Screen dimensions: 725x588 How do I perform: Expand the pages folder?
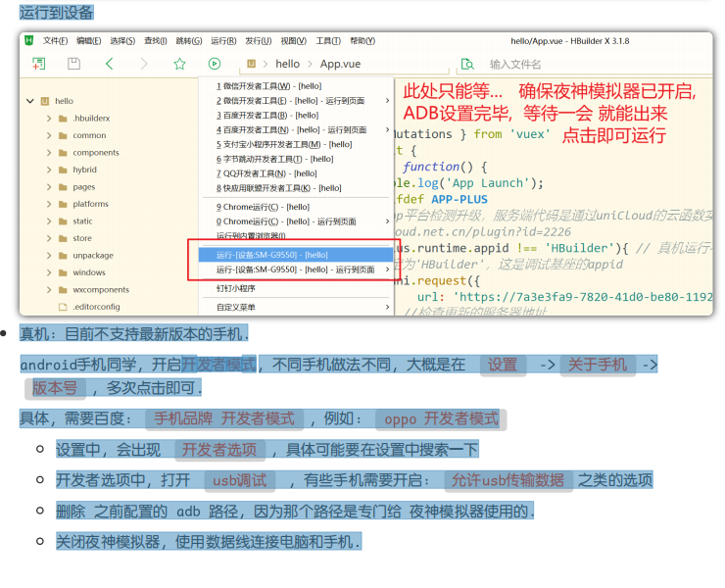(49, 187)
